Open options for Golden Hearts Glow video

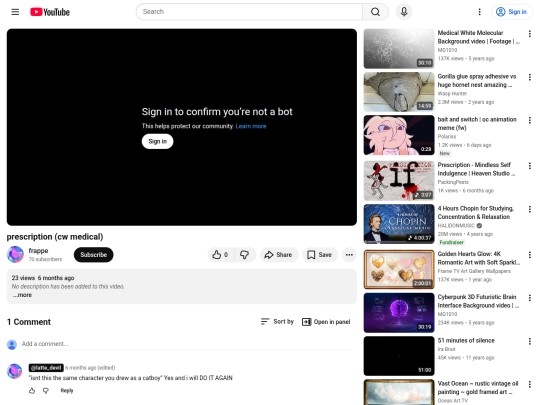click(x=530, y=255)
